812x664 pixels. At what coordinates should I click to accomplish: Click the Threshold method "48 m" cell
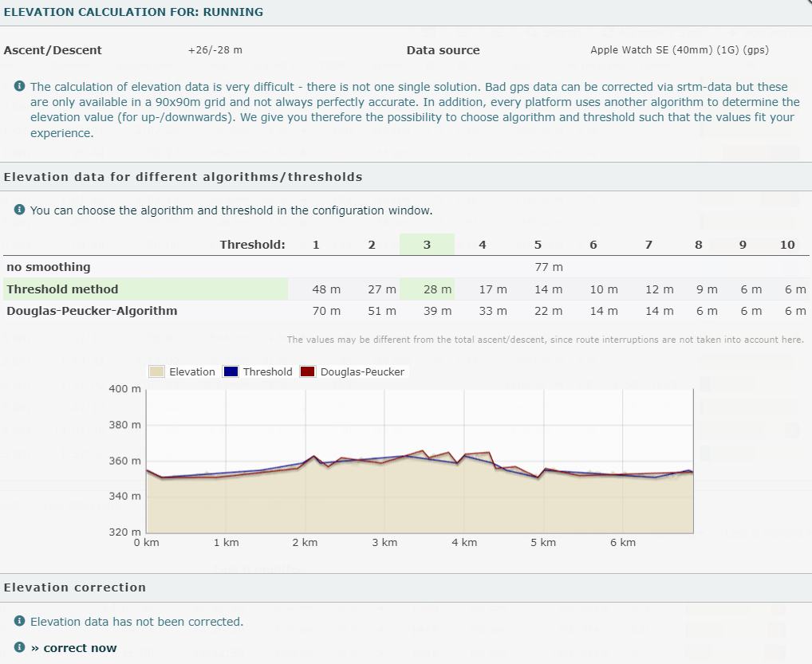(x=327, y=289)
